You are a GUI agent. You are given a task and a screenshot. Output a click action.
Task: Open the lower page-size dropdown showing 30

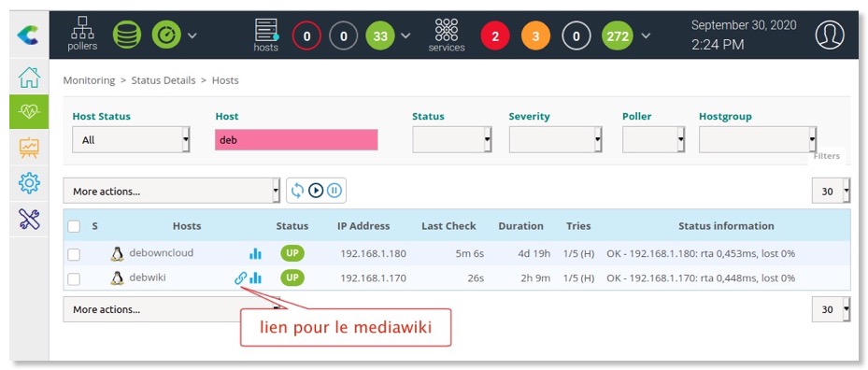[832, 309]
